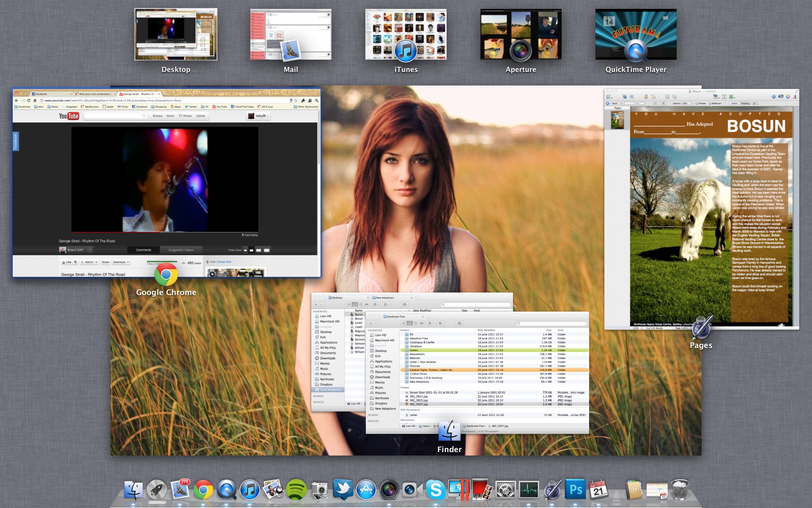Open Launchpad rocket icon in Dock
Viewport: 812px width, 508px height.
[157, 490]
